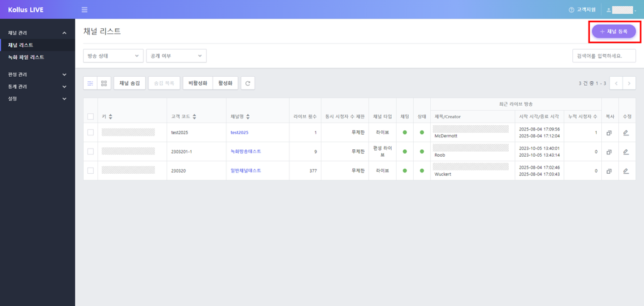Check the 230320 row checkbox
The height and width of the screenshot is (306, 644).
coord(91,171)
